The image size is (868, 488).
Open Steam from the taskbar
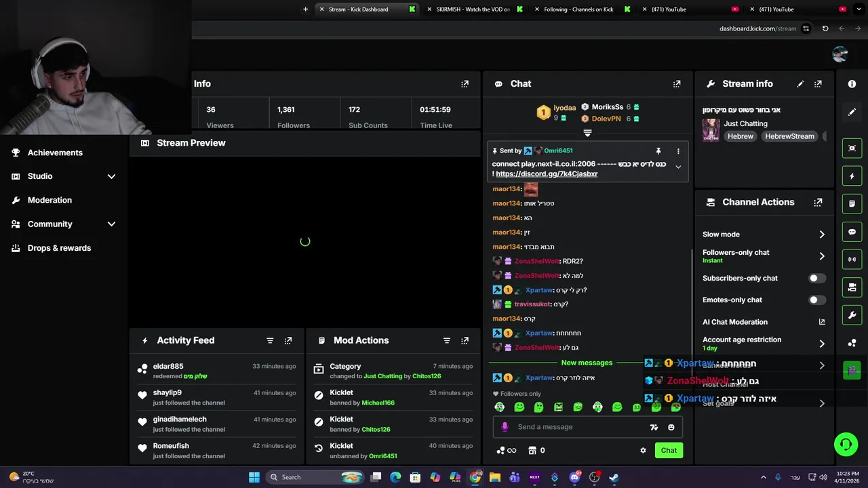tap(614, 477)
